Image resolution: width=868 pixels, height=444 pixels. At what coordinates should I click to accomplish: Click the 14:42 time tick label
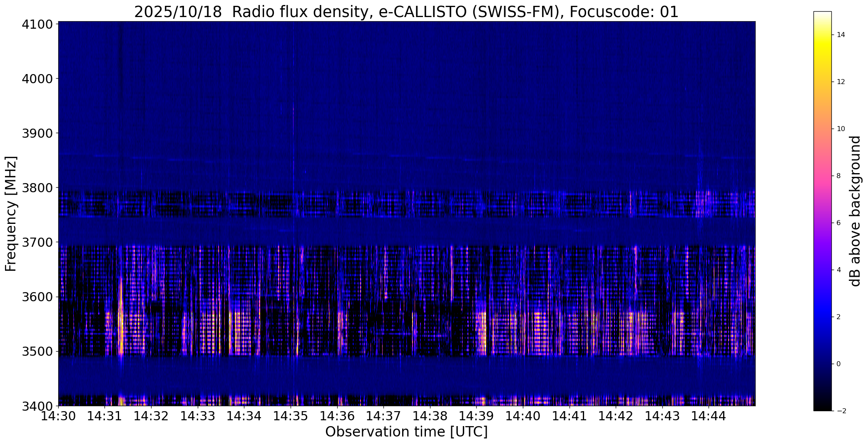[x=616, y=416]
